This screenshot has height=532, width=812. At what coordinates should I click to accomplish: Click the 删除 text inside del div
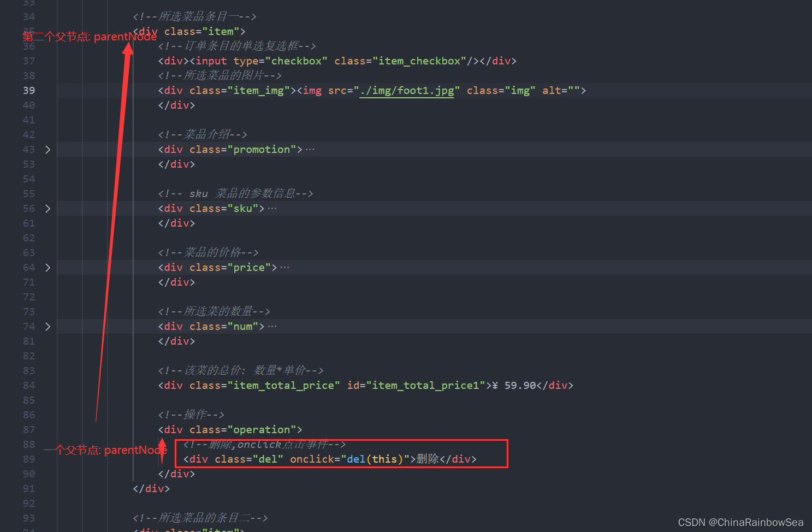tap(428, 459)
